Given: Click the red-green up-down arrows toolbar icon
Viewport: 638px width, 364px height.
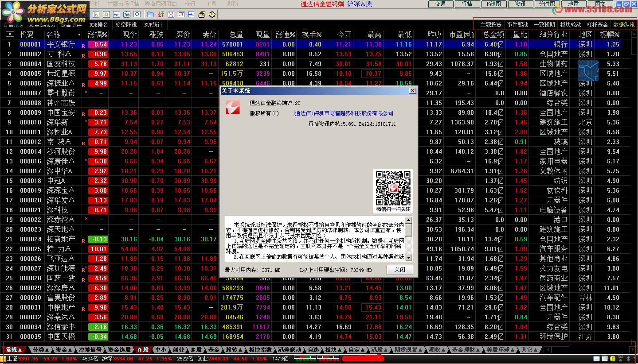Looking at the screenshot, I should point(161,14).
